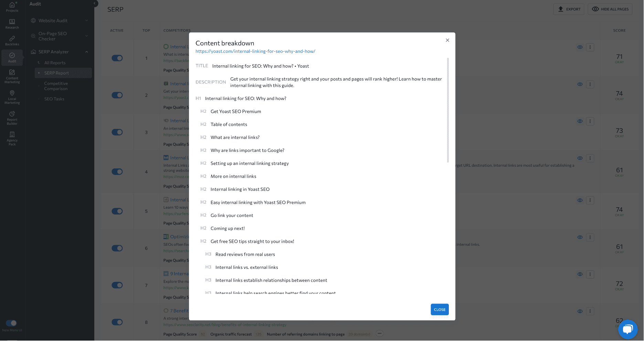Open the Research section in sidebar
Viewport: 644px width, 342px height.
[x=12, y=24]
